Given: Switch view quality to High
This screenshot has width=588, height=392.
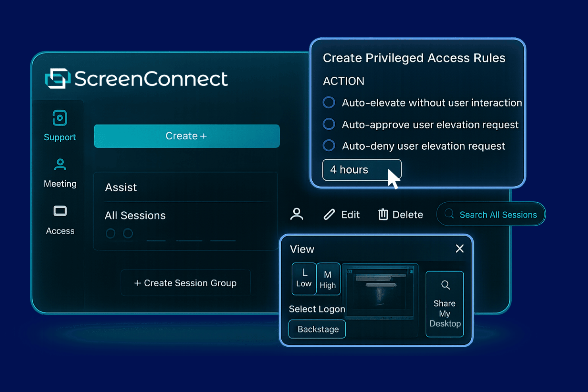Looking at the screenshot, I should click(x=328, y=278).
